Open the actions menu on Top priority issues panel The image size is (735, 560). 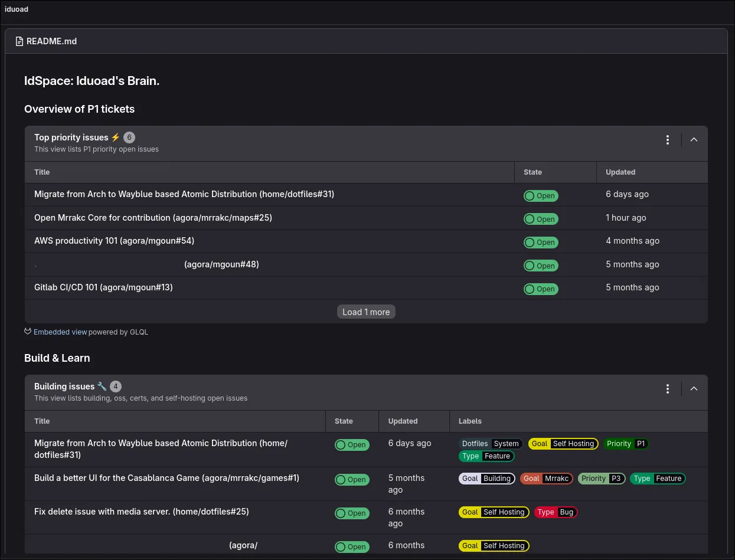coord(667,140)
